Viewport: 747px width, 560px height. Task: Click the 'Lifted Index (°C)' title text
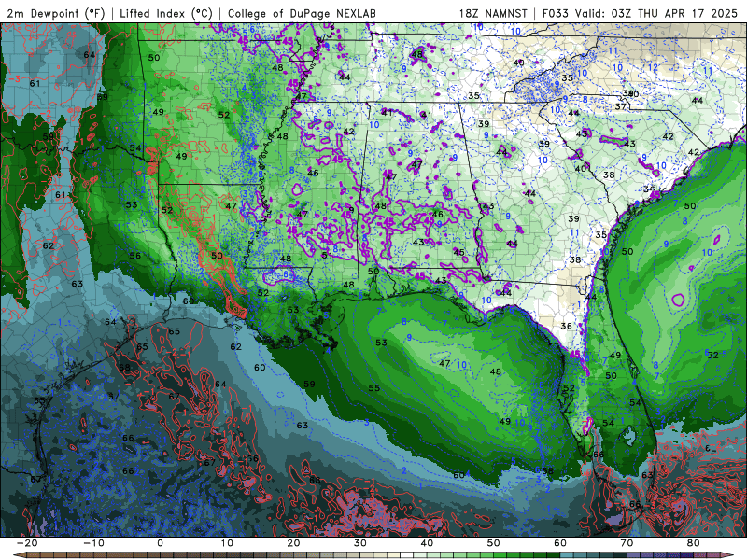[x=166, y=13]
